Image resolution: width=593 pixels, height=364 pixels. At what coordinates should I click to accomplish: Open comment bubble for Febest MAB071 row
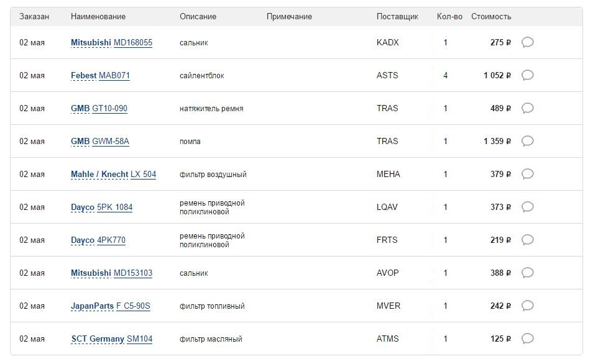coord(528,75)
